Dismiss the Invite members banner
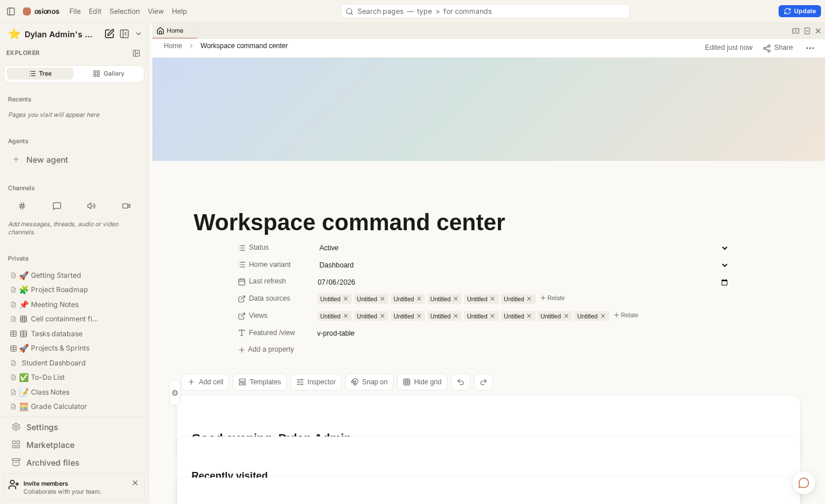Viewport: 825px width, 504px height. [135, 483]
